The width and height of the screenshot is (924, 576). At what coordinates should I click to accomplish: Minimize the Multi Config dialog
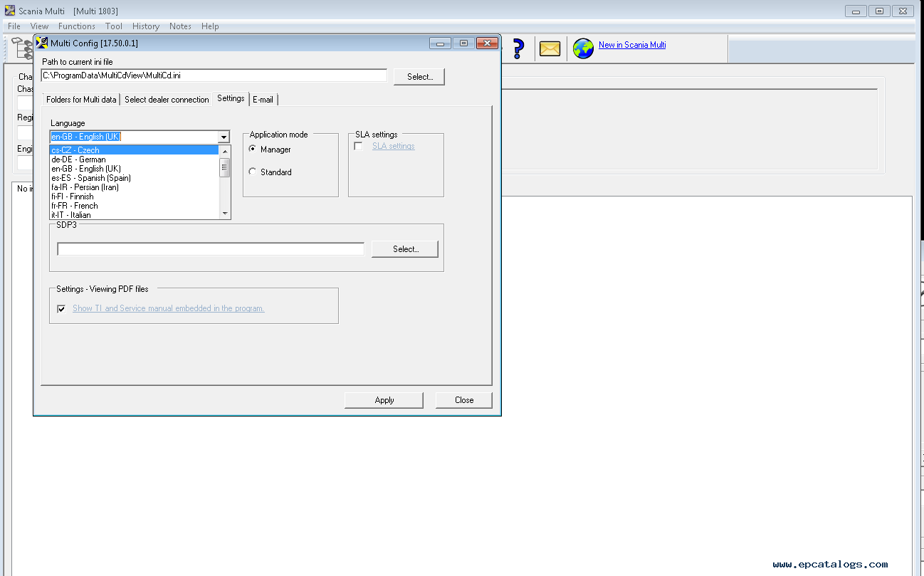(441, 43)
